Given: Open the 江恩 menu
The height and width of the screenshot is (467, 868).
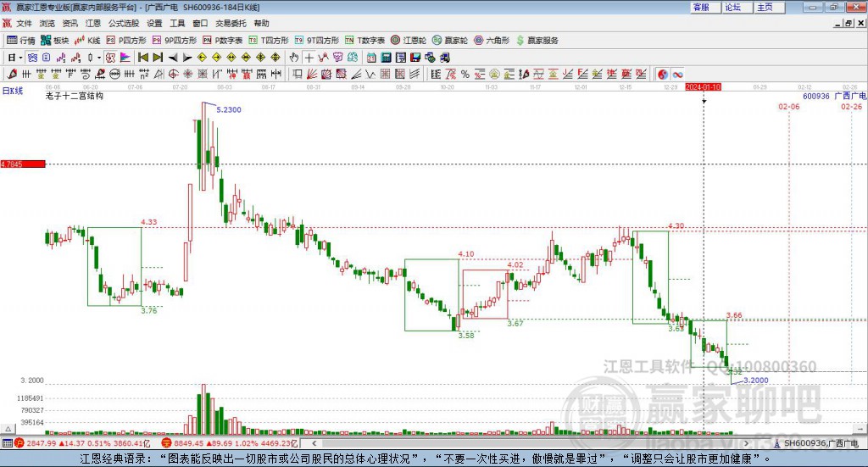Looking at the screenshot, I should point(93,23).
